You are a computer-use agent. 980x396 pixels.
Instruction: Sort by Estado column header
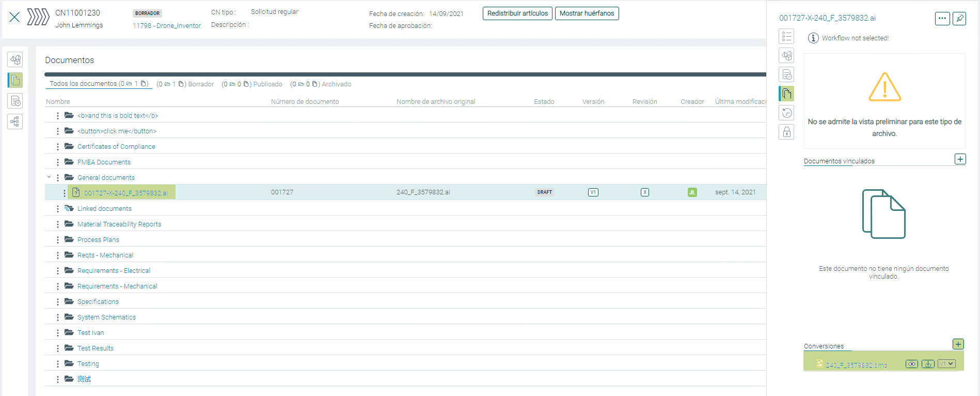(544, 102)
